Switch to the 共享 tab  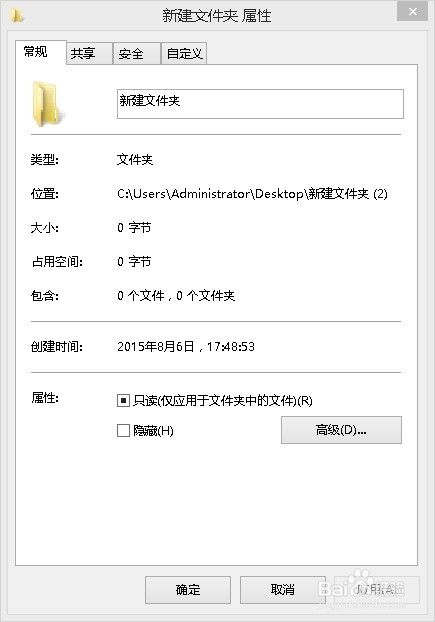point(89,53)
